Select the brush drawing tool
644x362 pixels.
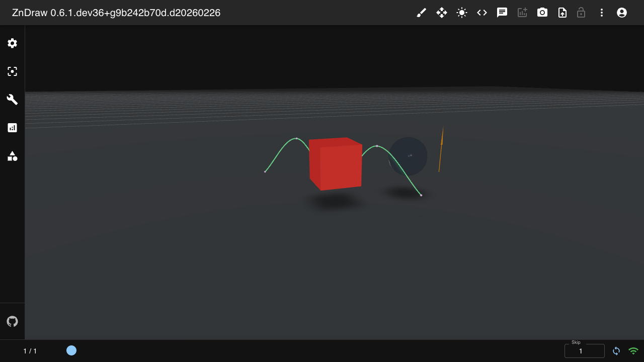421,13
